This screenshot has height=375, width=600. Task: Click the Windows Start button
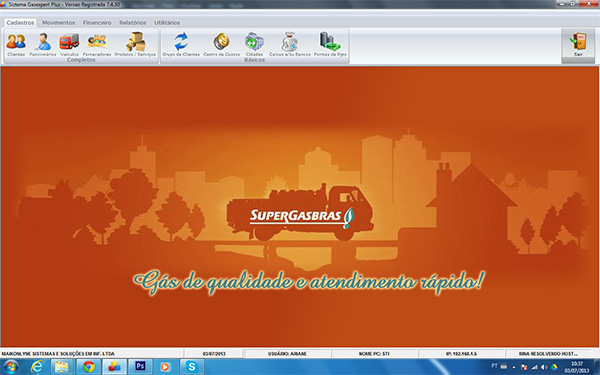tap(11, 367)
